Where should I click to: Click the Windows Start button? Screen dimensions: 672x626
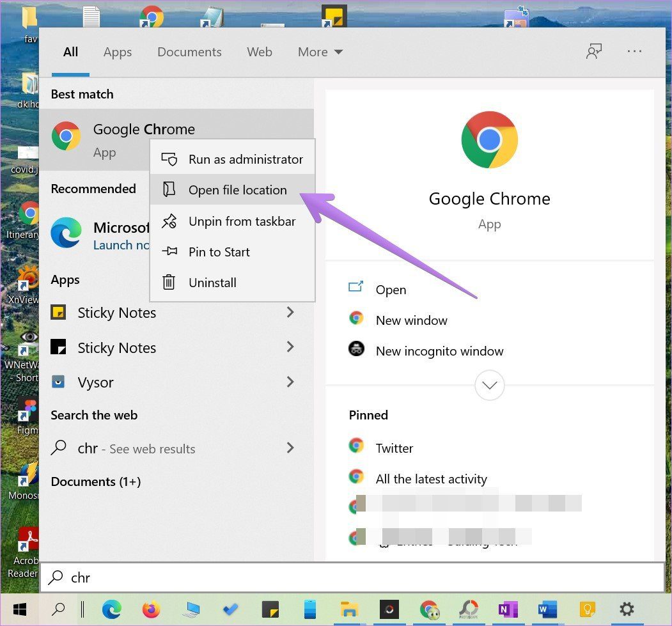tap(20, 609)
